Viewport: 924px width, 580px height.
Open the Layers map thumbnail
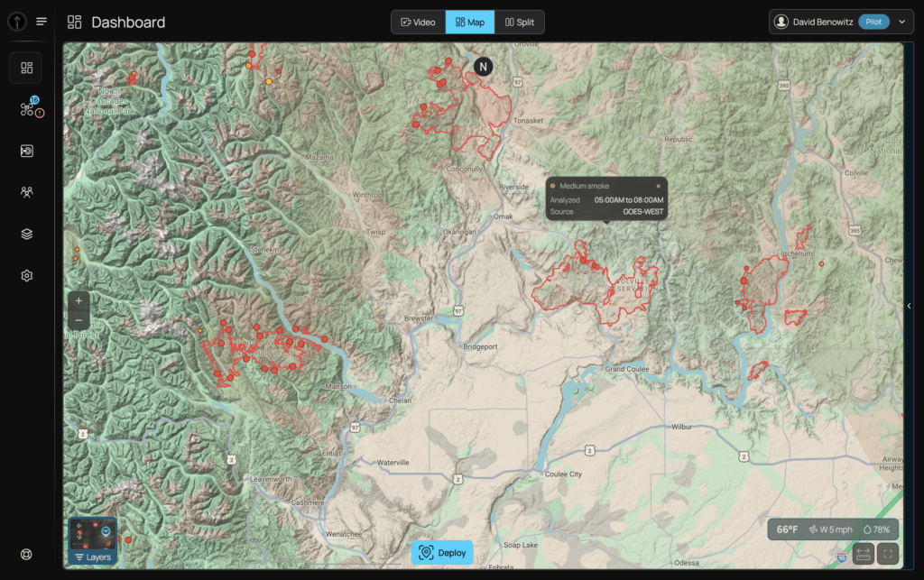click(93, 541)
